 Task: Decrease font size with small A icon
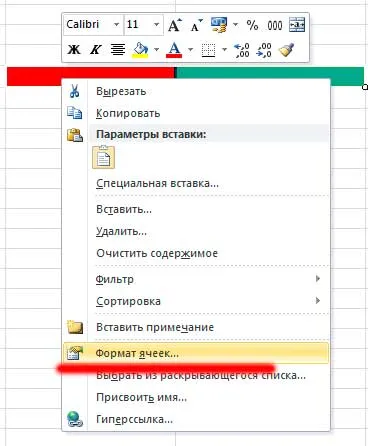[x=196, y=25]
